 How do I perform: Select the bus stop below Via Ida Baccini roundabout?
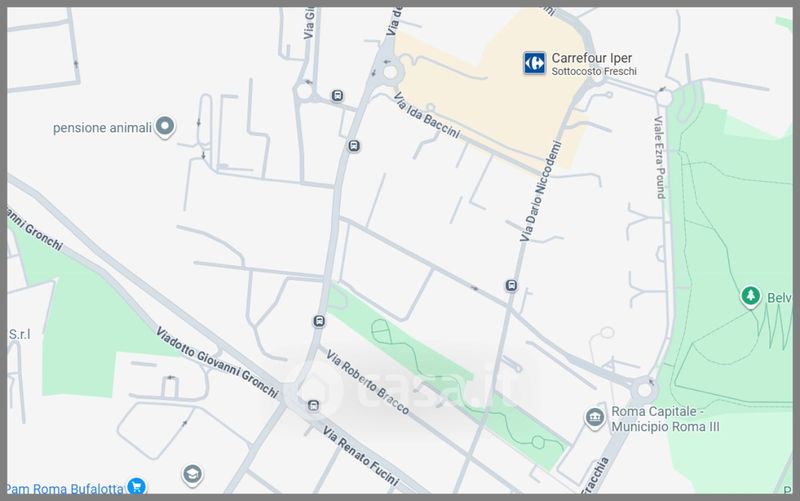point(354,146)
